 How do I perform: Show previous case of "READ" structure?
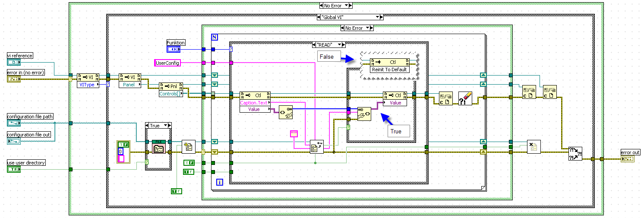pyautogui.click(x=314, y=44)
